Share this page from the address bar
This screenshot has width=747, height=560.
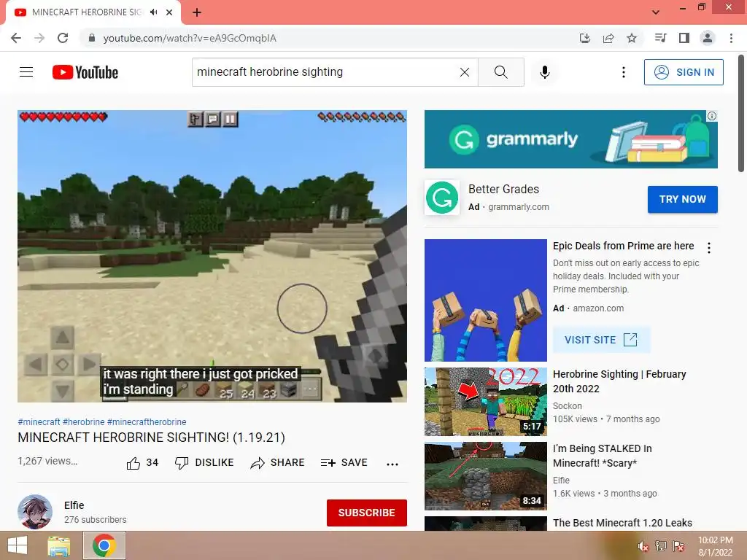tap(608, 38)
